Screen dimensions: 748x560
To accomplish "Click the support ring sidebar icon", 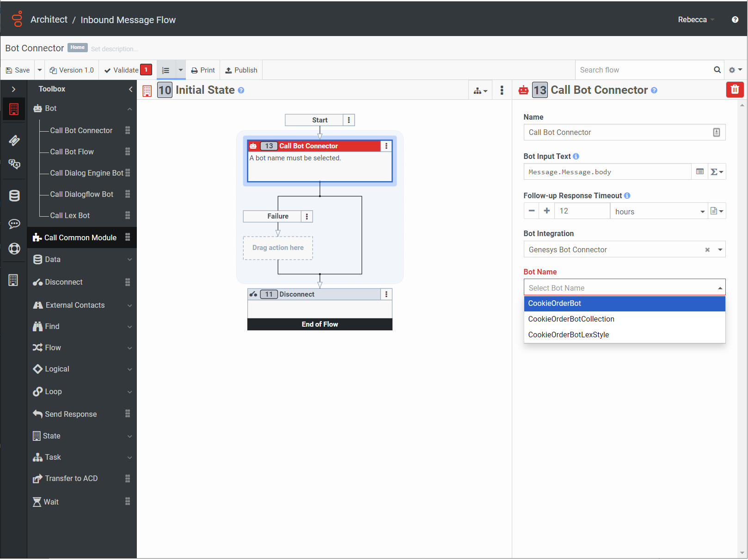I will 14,249.
